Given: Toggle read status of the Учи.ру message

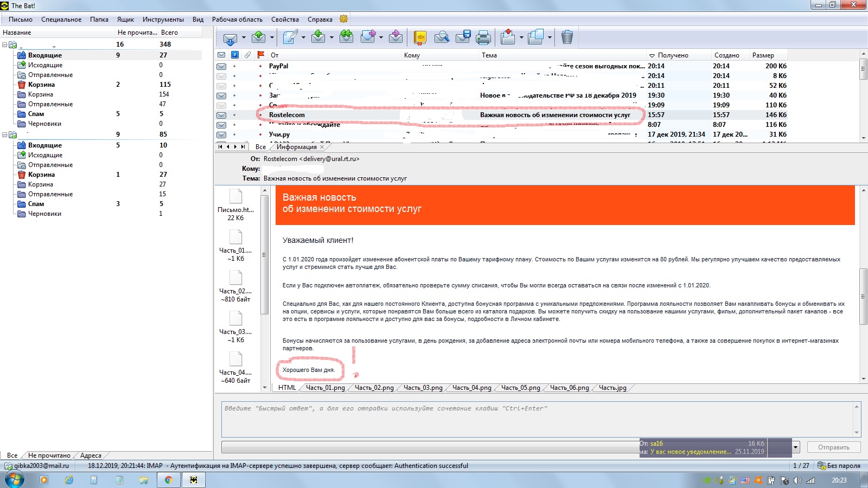Looking at the screenshot, I should pyautogui.click(x=221, y=134).
